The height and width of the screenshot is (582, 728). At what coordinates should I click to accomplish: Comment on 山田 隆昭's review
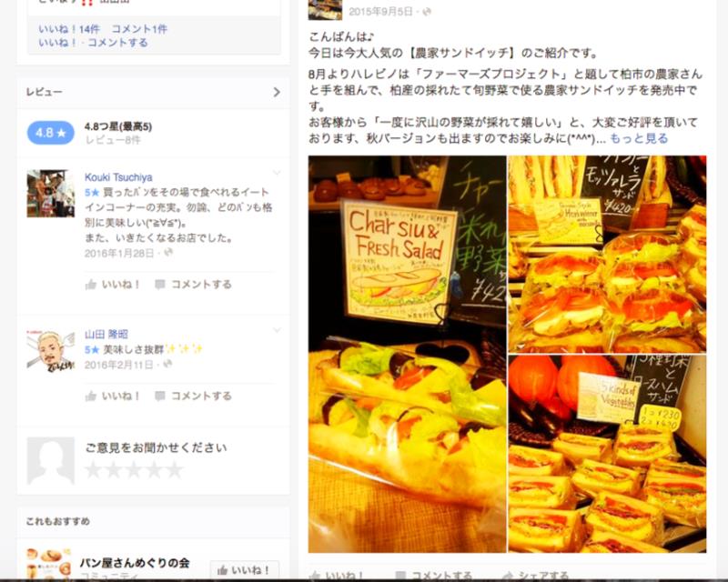[193, 396]
